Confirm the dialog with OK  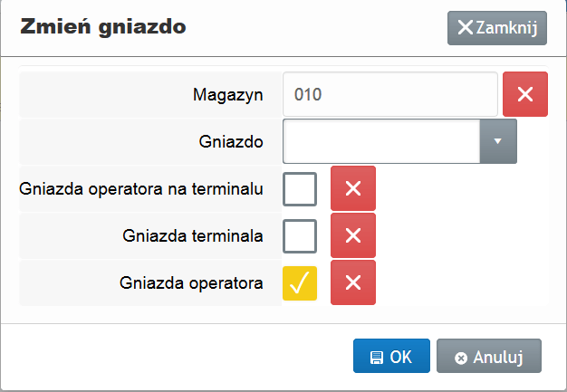tap(391, 357)
